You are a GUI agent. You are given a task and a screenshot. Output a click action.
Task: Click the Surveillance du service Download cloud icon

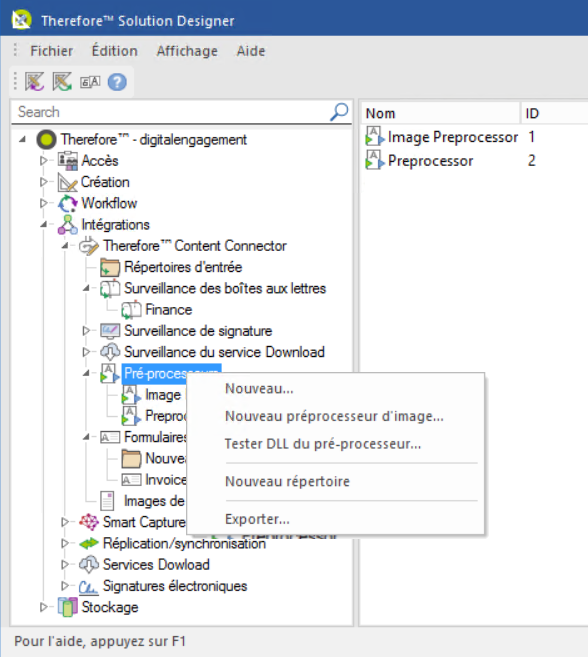110,352
